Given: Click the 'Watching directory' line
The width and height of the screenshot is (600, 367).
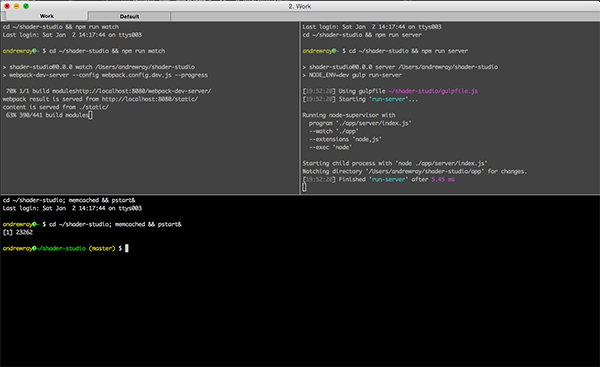Looking at the screenshot, I should (414, 171).
